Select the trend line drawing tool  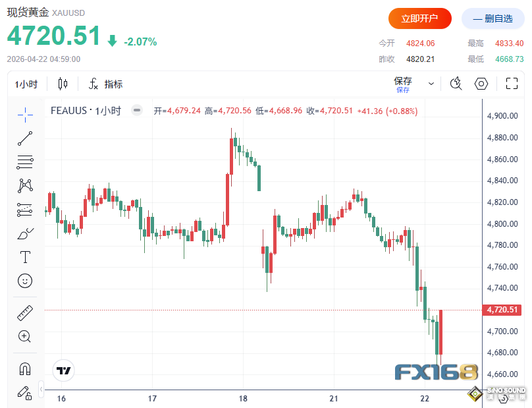point(25,138)
